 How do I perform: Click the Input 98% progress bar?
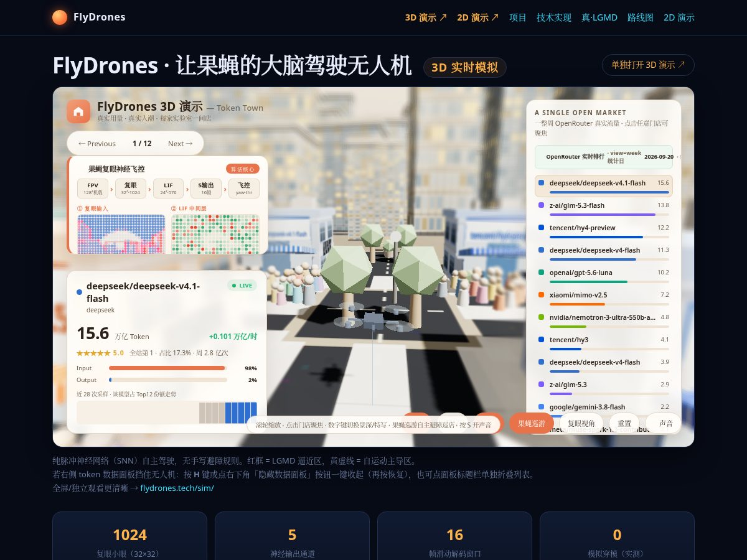[x=168, y=368]
